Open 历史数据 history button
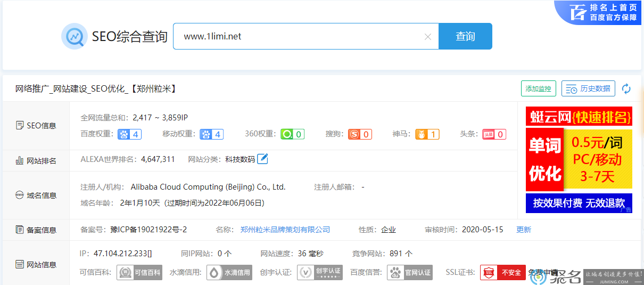 [588, 88]
